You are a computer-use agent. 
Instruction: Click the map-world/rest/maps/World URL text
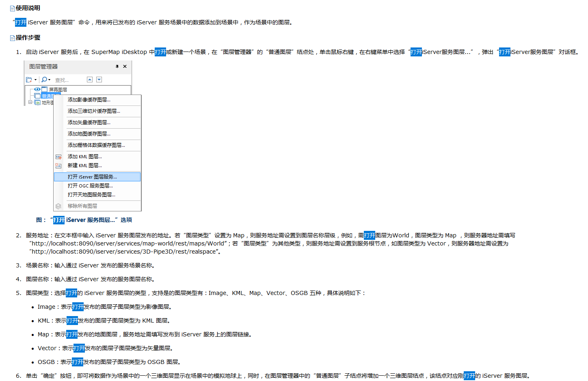128,243
